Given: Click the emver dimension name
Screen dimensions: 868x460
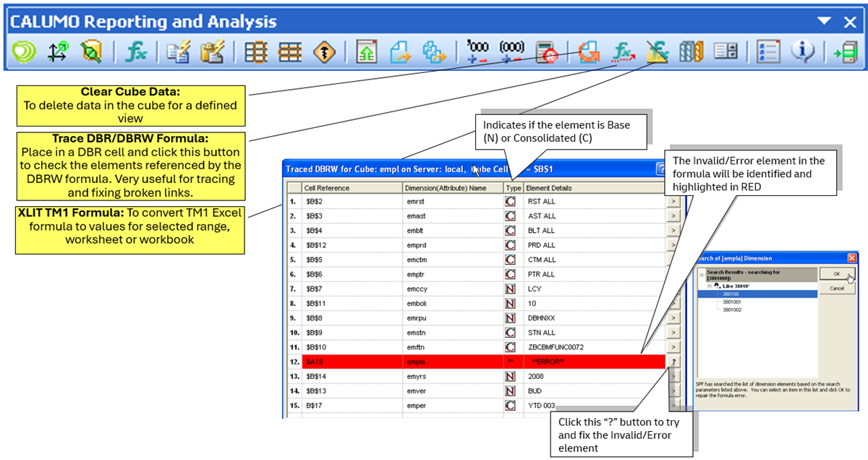Looking at the screenshot, I should coord(417,391).
